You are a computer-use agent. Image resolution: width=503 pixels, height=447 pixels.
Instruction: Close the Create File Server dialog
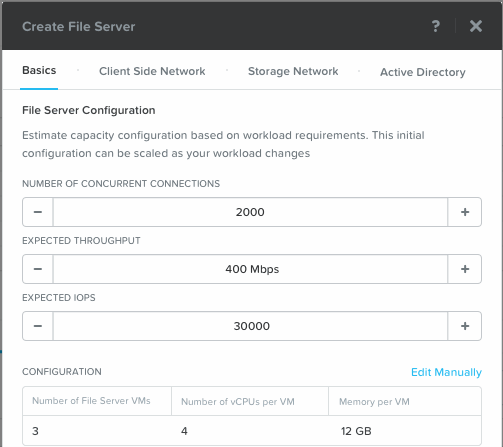[476, 26]
